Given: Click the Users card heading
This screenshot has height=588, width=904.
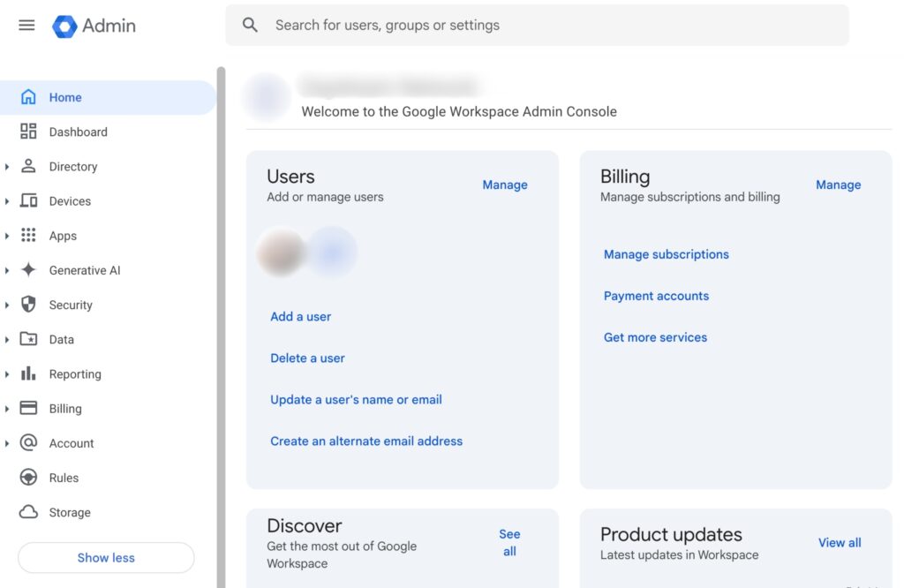Looking at the screenshot, I should [x=290, y=176].
